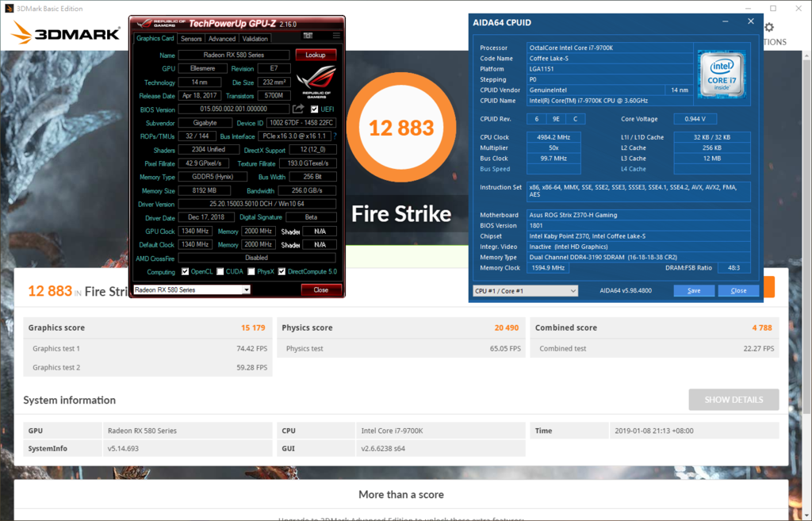The image size is (812, 521).
Task: Click the GPU Clock 1340 MHz field
Action: [195, 231]
